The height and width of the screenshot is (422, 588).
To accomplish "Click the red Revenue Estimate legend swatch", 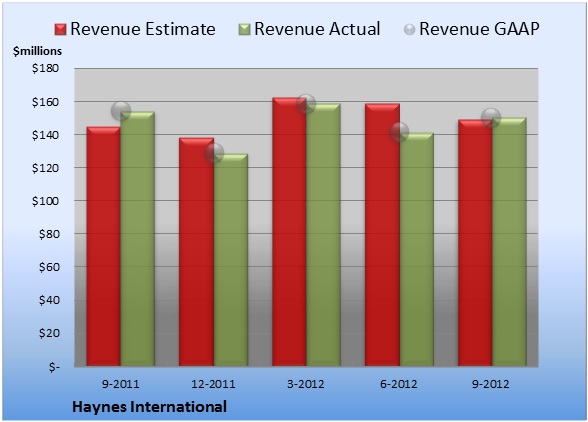I will 60,30.
